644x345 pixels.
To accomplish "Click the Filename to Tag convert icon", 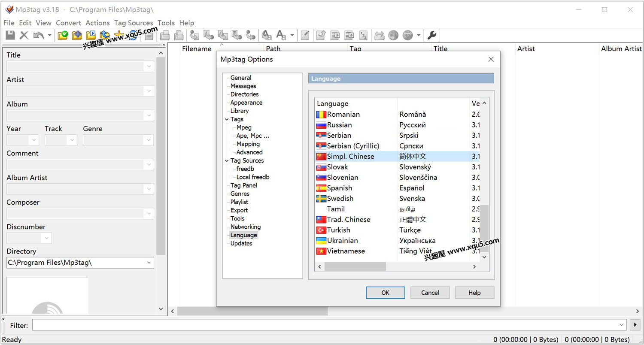I will click(x=209, y=35).
